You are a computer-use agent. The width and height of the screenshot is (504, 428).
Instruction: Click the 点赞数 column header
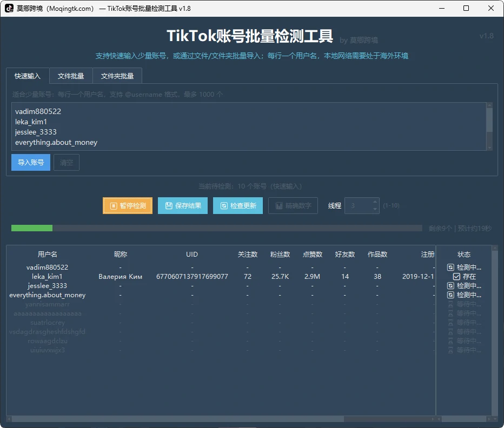pyautogui.click(x=313, y=255)
